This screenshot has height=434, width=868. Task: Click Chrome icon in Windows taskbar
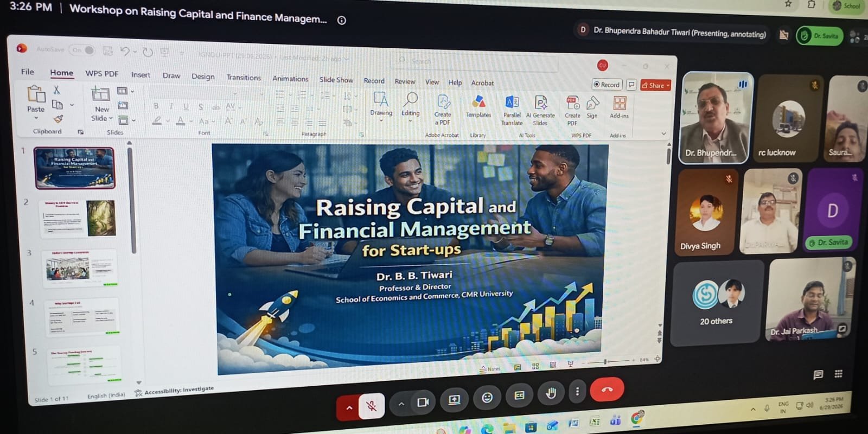[x=637, y=418]
